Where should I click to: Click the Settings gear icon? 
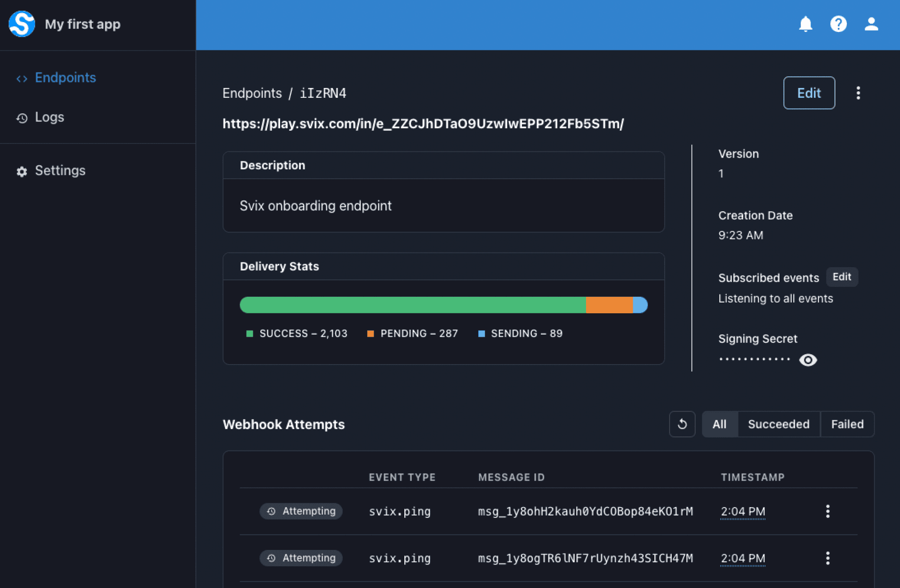pyautogui.click(x=22, y=172)
